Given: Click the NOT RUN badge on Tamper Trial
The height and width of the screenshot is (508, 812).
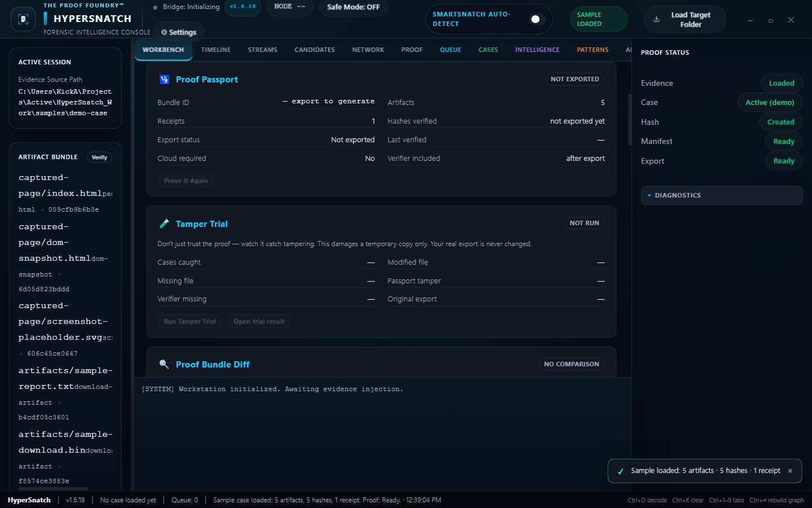Looking at the screenshot, I should click(x=584, y=224).
